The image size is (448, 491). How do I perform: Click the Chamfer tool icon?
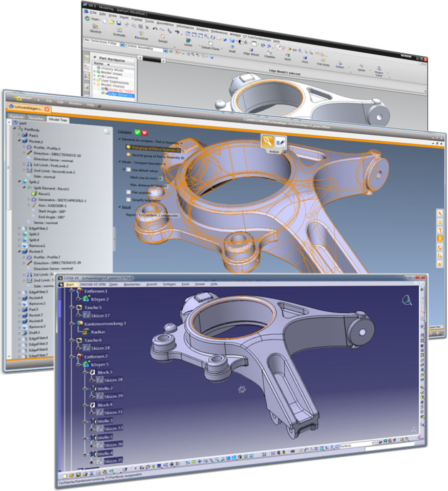click(x=270, y=52)
